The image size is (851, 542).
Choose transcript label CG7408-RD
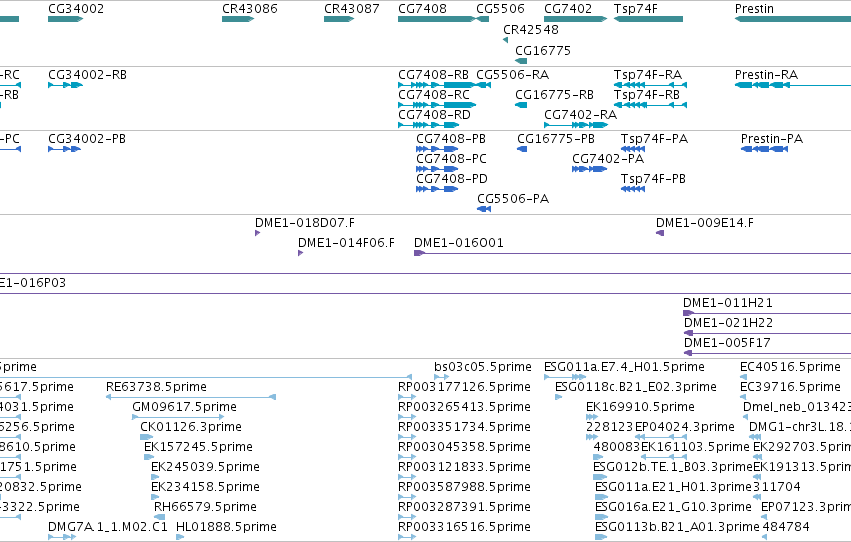click(x=435, y=115)
